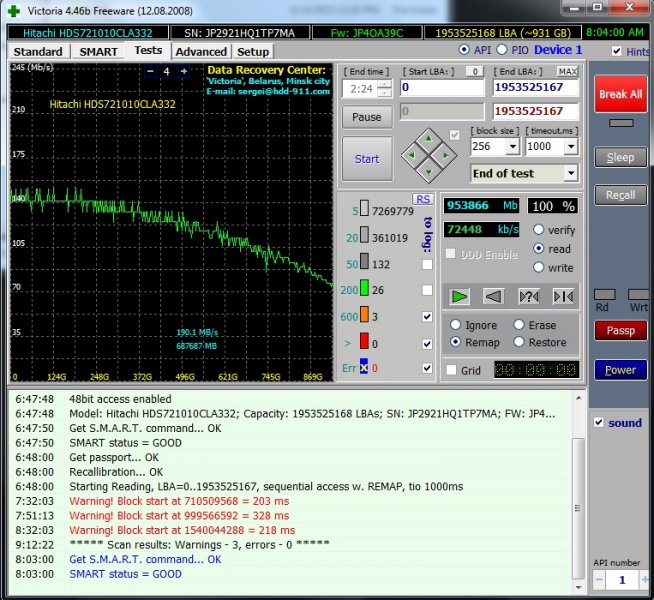Click the green cross Victoria title icon
This screenshot has height=600, width=654.
(x=12, y=10)
